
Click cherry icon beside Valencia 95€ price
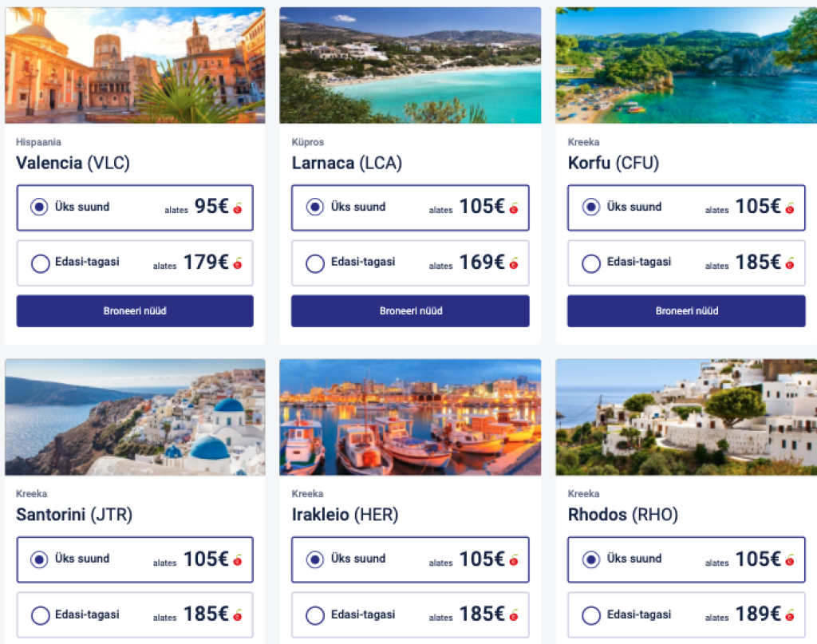coord(238,208)
